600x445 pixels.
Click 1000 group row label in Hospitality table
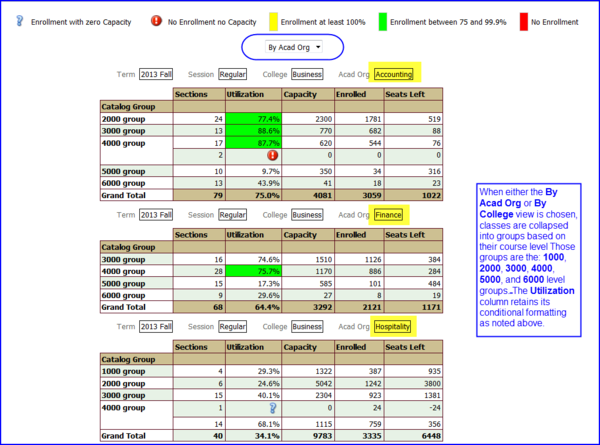[x=136, y=371]
